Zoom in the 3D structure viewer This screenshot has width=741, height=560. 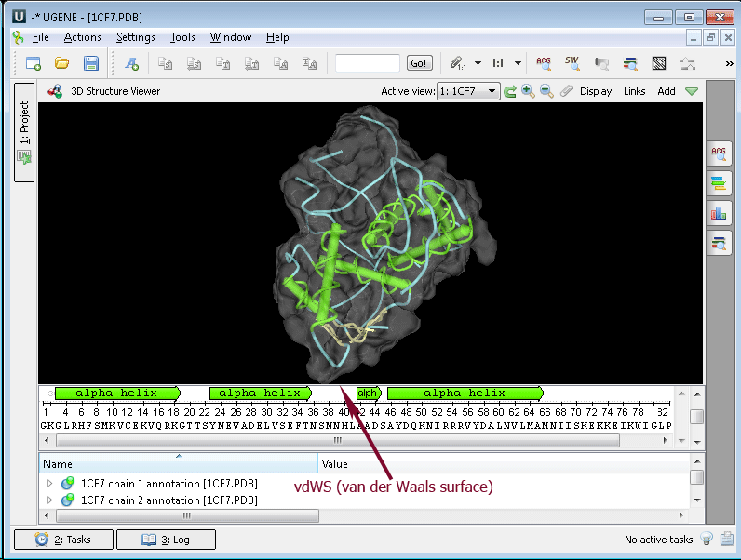tap(528, 91)
